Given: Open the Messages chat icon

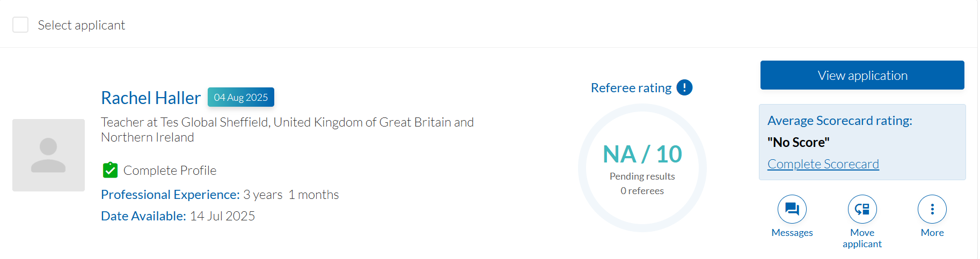Looking at the screenshot, I should [x=792, y=209].
